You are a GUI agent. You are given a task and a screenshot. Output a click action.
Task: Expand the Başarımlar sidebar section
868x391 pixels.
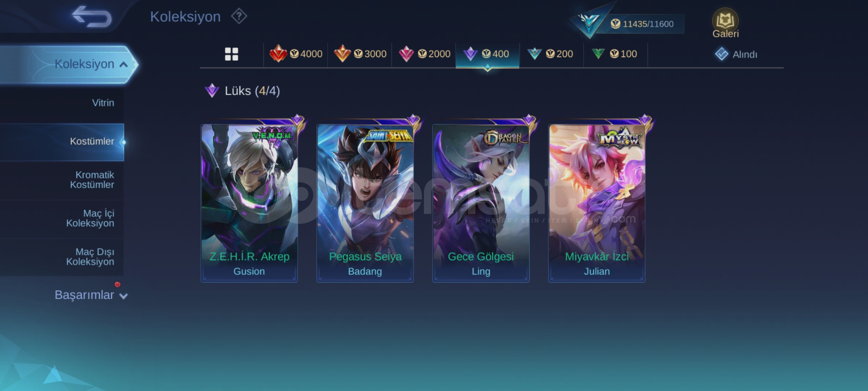point(90,295)
